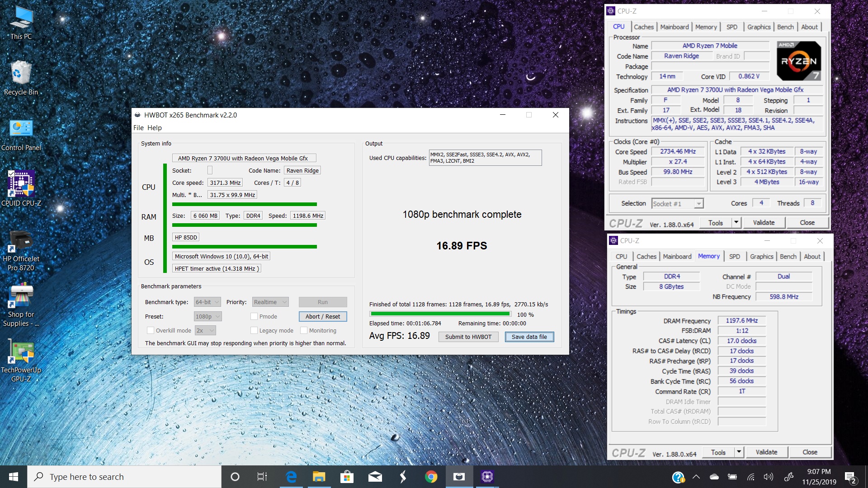Open File Explorer from the taskbar
Viewport: 868px width, 488px height.
(x=319, y=477)
